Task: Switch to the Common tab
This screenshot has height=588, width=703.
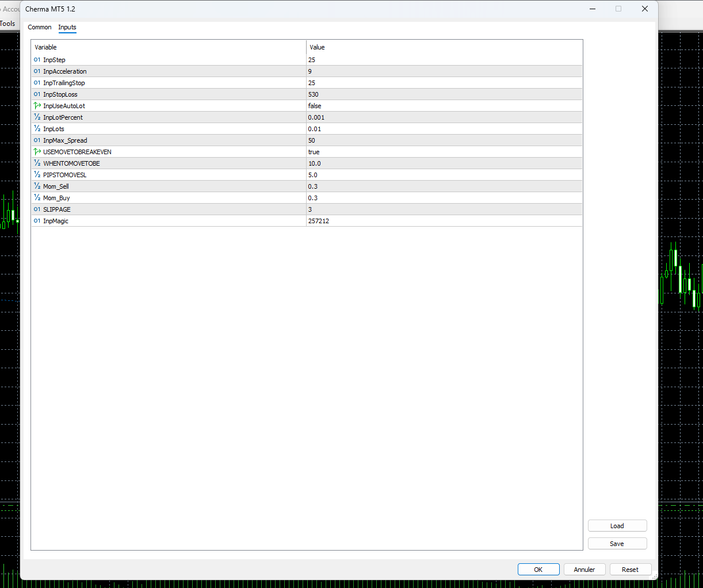Action: [40, 27]
